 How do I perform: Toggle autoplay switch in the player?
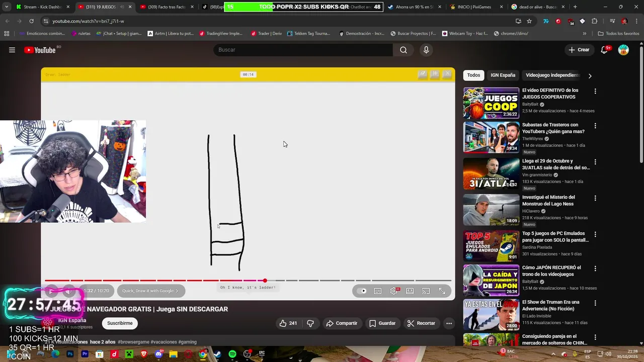[x=362, y=291]
